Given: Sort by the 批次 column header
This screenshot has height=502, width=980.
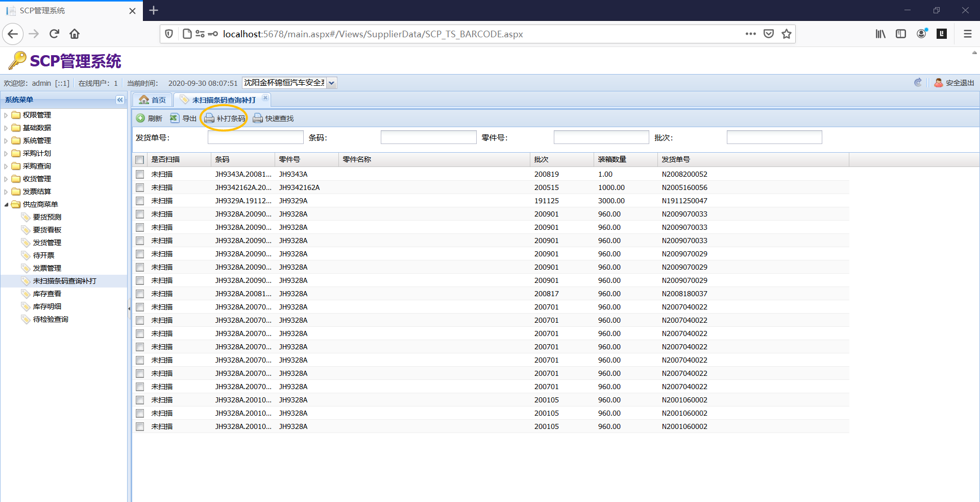Looking at the screenshot, I should tap(562, 159).
